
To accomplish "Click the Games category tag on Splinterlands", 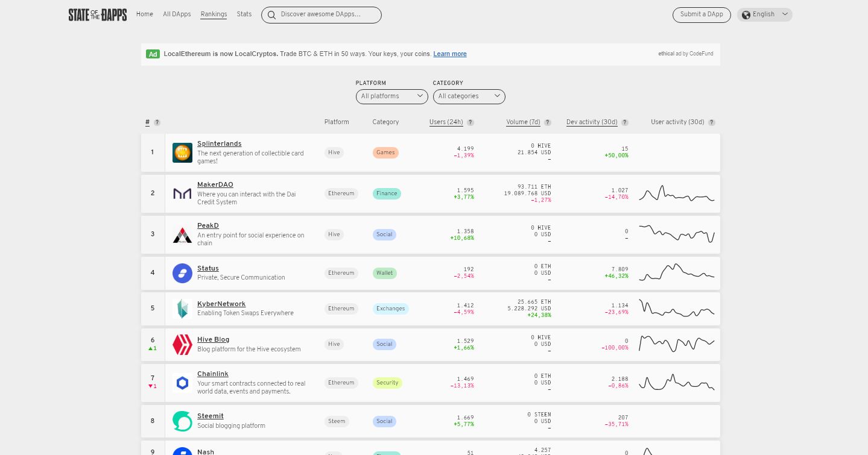I will [385, 152].
